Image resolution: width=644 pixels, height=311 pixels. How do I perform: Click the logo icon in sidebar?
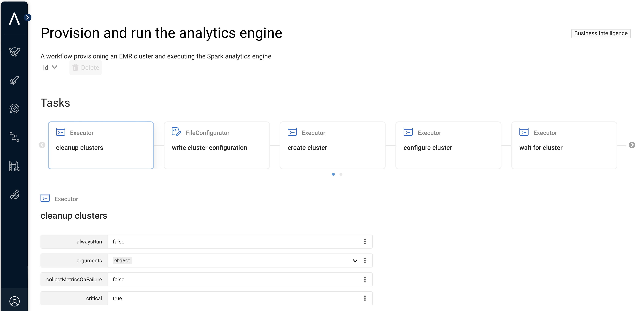[14, 19]
